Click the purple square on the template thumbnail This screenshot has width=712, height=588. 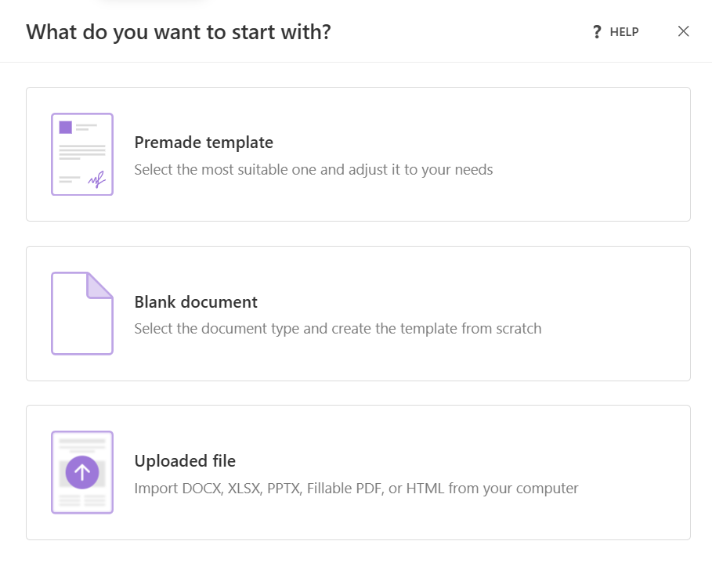point(67,128)
